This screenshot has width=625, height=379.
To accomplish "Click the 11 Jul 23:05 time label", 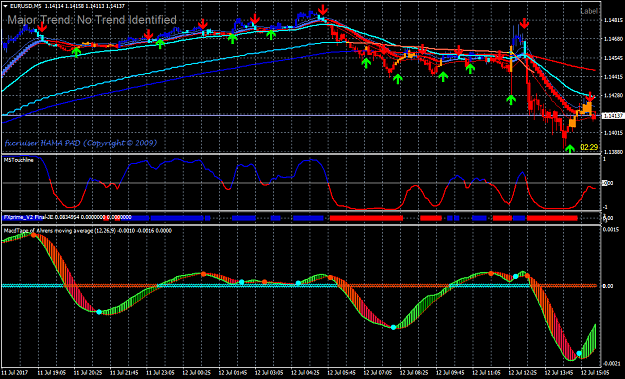I will (161, 373).
